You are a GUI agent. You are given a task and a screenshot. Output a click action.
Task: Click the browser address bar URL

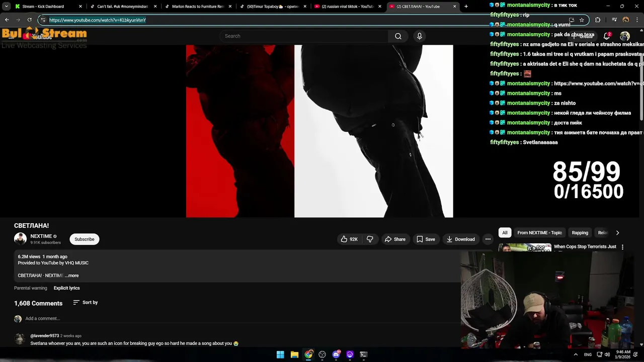tap(98, 20)
